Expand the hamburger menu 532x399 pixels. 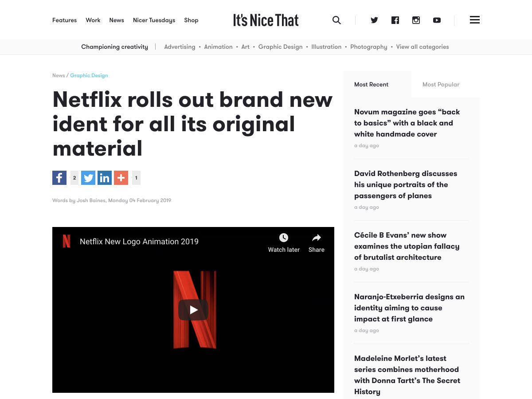474,20
